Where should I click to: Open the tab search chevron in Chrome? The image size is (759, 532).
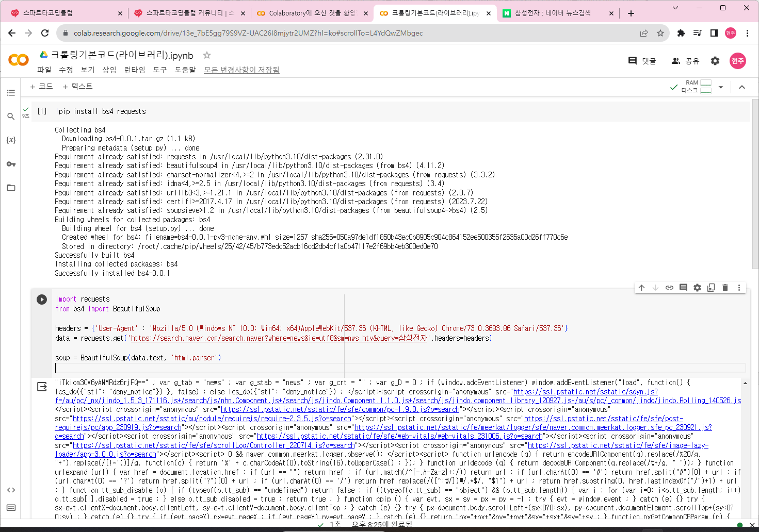click(x=675, y=8)
